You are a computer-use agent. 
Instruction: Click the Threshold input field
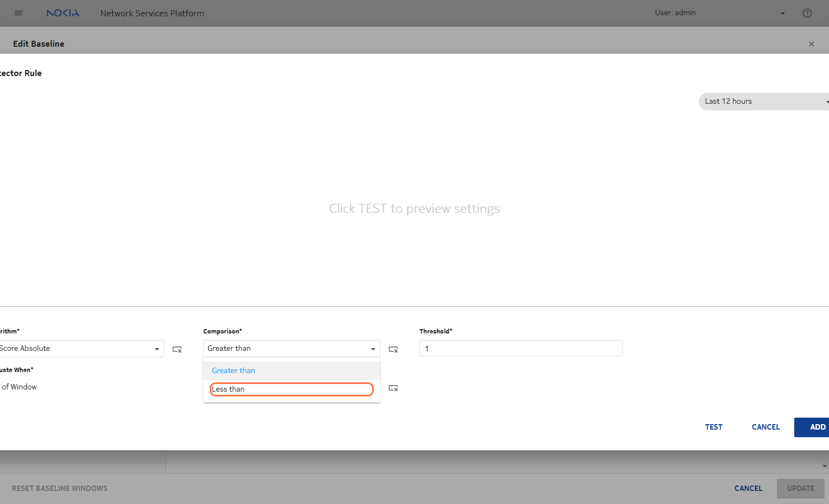520,349
